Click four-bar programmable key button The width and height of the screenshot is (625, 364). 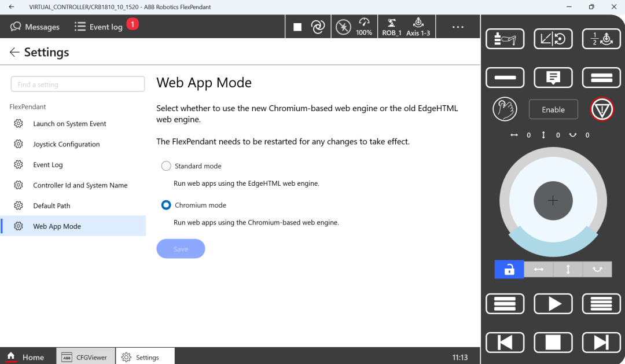point(601,304)
